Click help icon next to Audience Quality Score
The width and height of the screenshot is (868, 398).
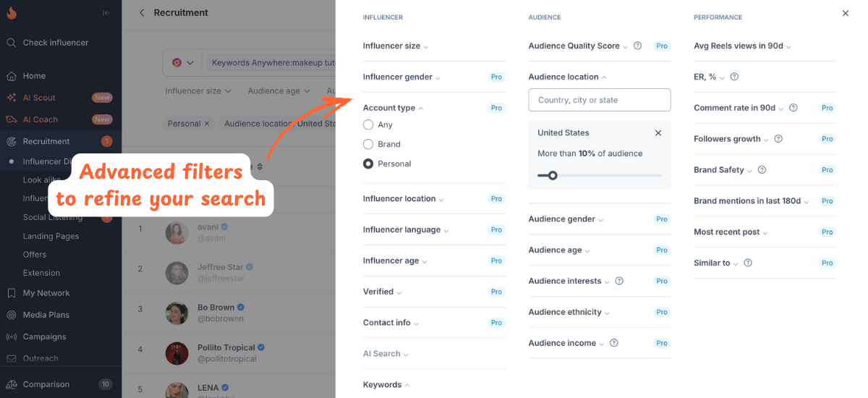pos(637,46)
